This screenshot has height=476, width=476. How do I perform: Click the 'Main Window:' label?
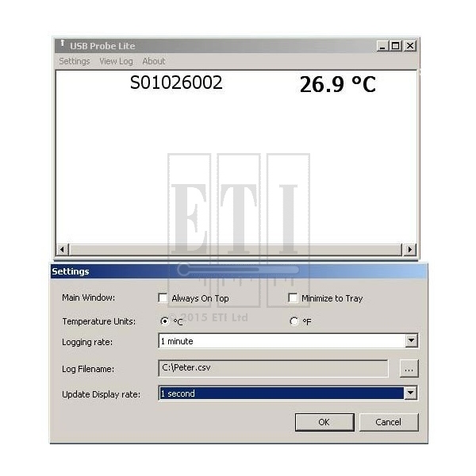coord(89,297)
